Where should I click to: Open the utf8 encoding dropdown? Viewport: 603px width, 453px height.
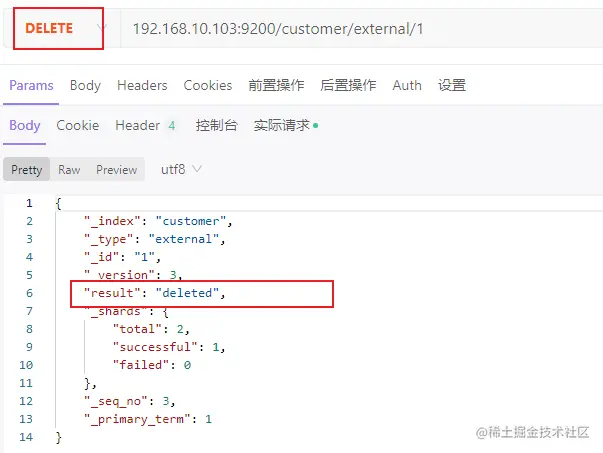[x=181, y=169]
